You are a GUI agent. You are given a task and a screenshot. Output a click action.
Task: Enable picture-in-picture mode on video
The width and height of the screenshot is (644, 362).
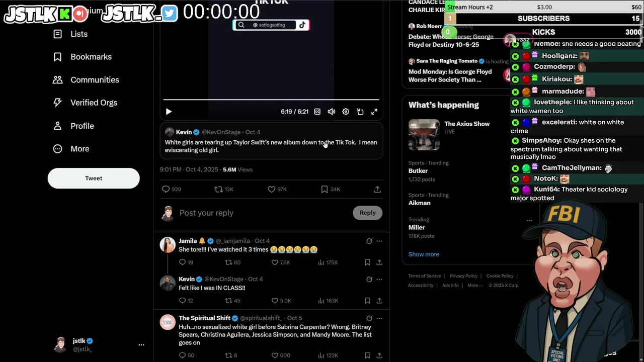[x=360, y=112]
